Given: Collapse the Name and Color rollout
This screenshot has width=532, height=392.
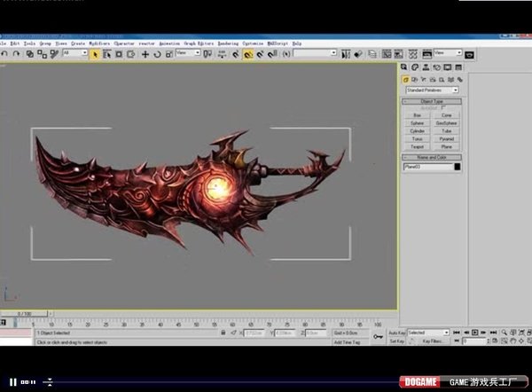Looking at the screenshot, I should (432, 157).
